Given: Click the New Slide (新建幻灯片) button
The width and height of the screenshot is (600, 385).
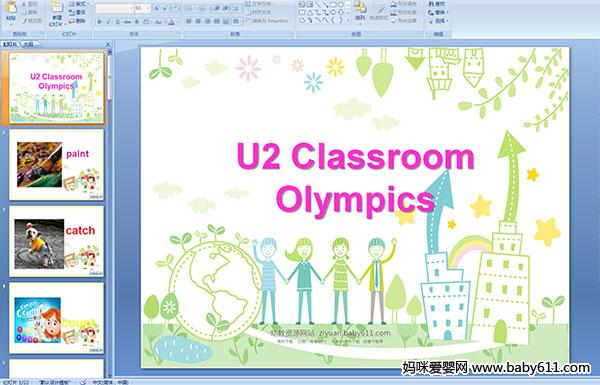Looking at the screenshot, I should coord(57,14).
